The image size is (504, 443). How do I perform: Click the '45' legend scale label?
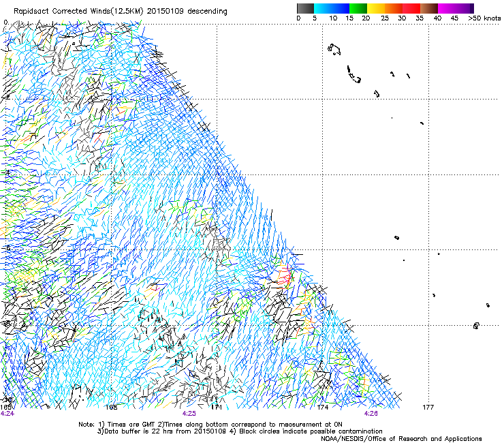tap(454, 18)
